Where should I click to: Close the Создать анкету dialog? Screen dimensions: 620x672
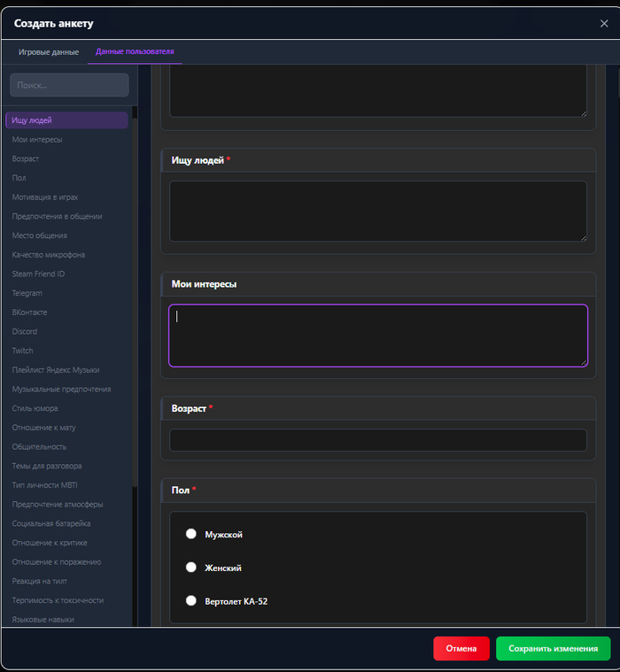coord(604,24)
